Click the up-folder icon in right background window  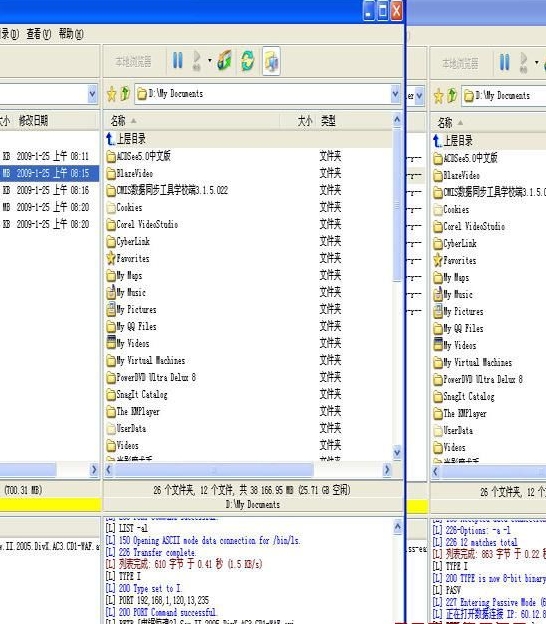coord(452,96)
